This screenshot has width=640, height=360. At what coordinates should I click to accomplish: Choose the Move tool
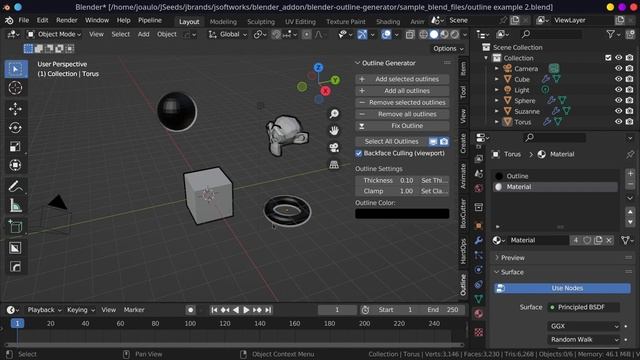[x=16, y=109]
